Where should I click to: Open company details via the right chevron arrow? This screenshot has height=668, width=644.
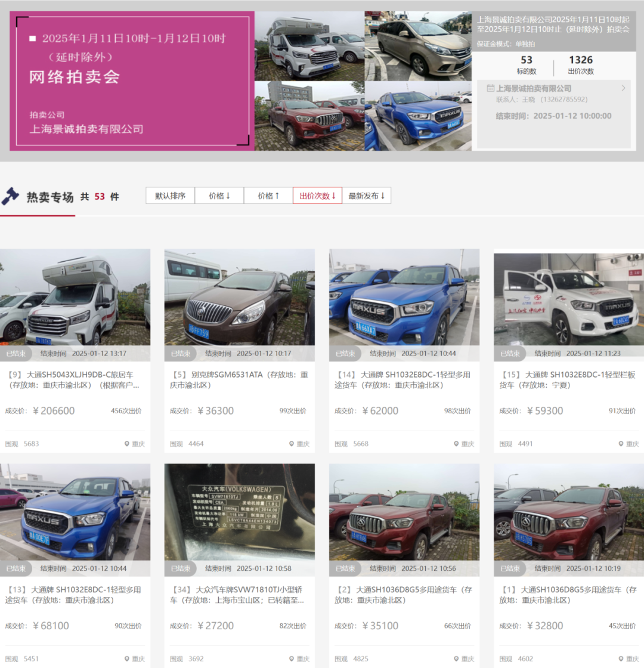[x=623, y=88]
